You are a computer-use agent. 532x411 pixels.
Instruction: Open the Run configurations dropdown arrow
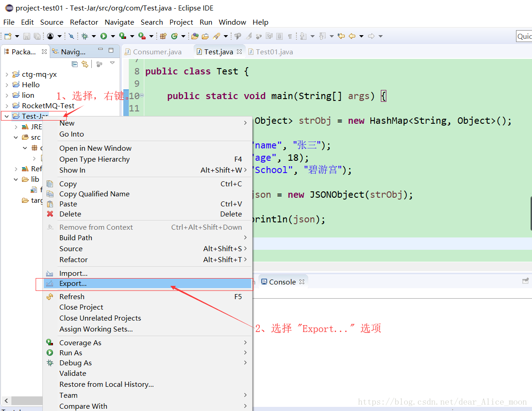113,36
